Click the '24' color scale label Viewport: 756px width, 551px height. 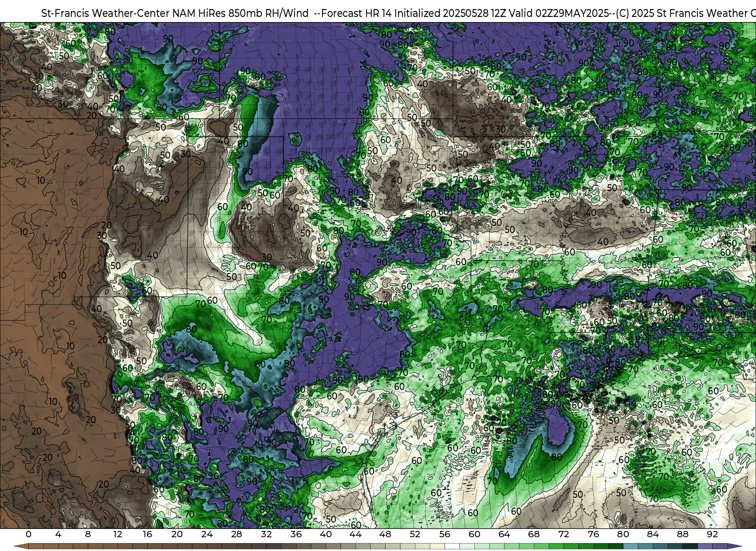[x=207, y=534]
